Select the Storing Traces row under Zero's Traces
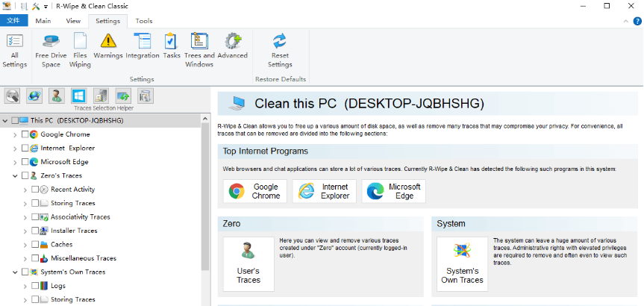The height and width of the screenshot is (306, 644). click(72, 203)
